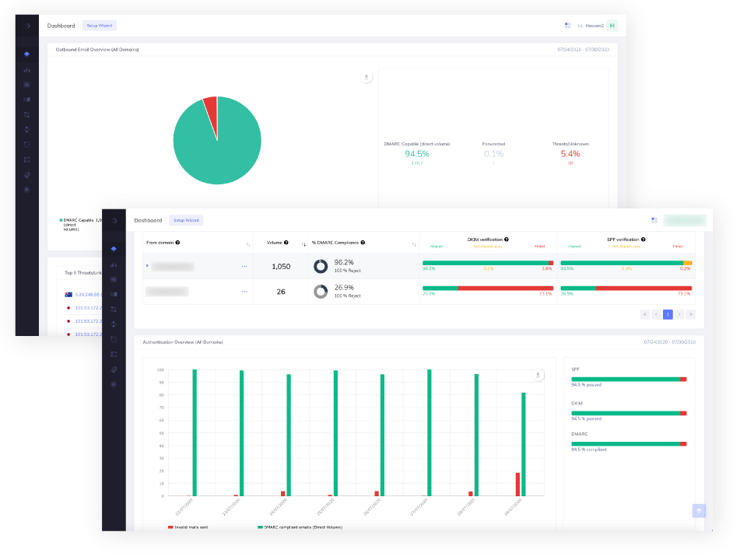
Task: Open corner brackets icon in back window sidebar
Action: point(27,159)
